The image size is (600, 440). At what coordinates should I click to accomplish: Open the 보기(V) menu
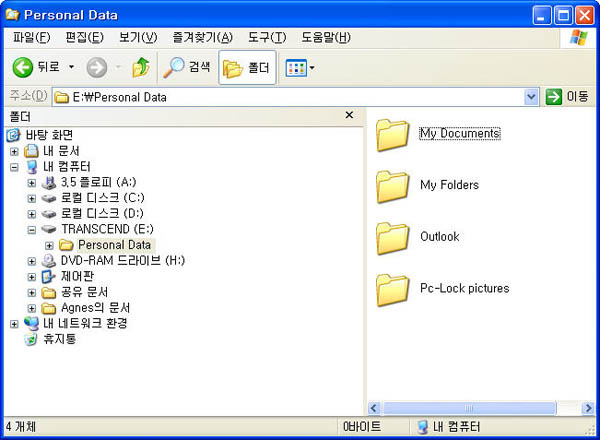click(138, 37)
